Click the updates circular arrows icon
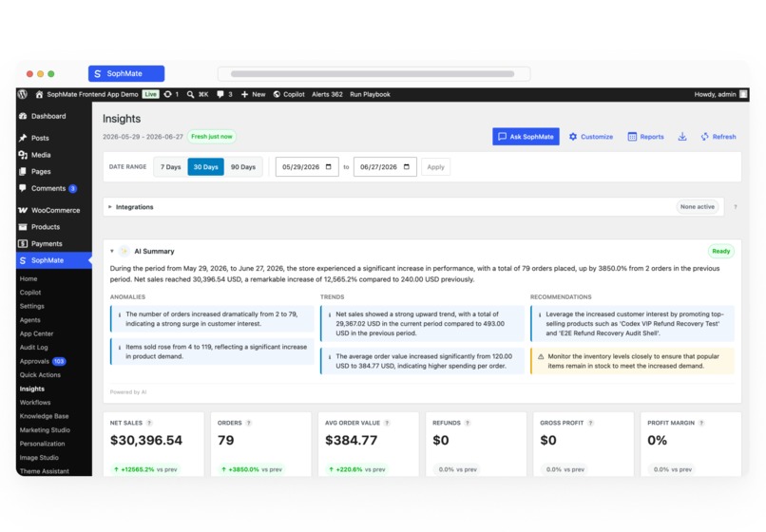Image resolution: width=766 pixels, height=532 pixels. 167,94
